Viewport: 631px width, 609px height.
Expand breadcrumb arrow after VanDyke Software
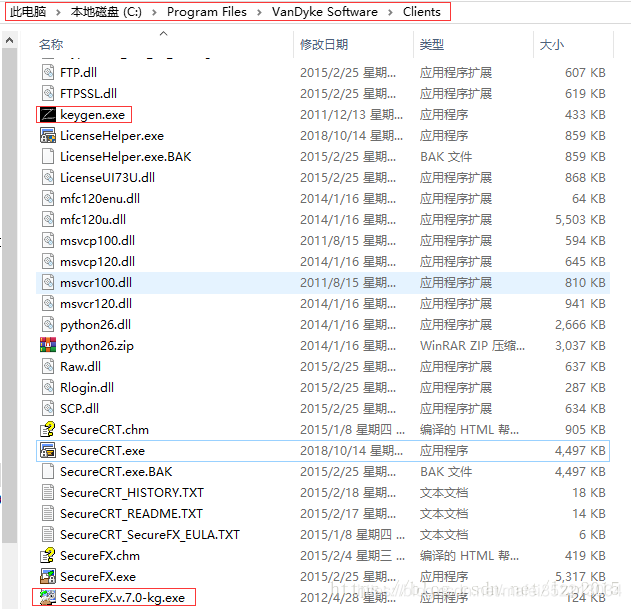click(x=390, y=12)
